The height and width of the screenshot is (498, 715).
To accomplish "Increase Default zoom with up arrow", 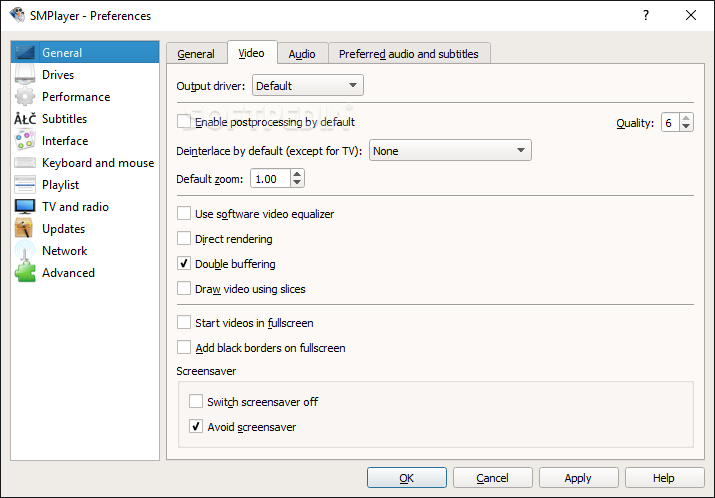I will tap(297, 174).
